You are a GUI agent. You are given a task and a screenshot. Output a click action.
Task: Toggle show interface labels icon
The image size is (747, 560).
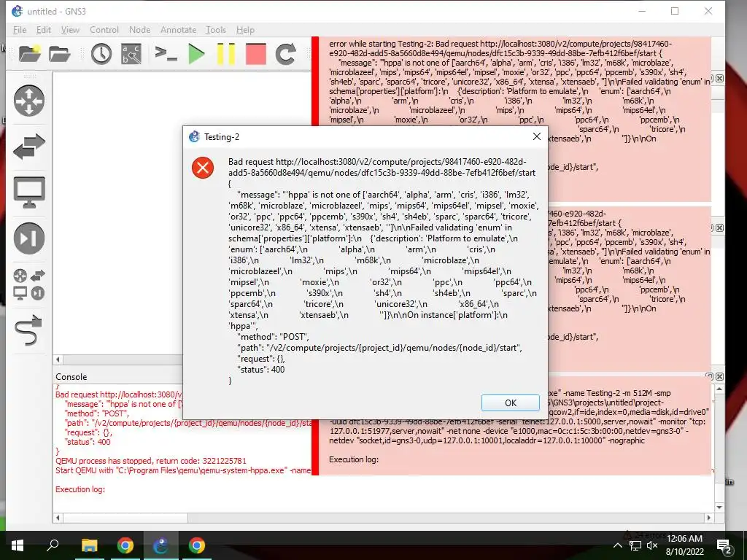131,54
